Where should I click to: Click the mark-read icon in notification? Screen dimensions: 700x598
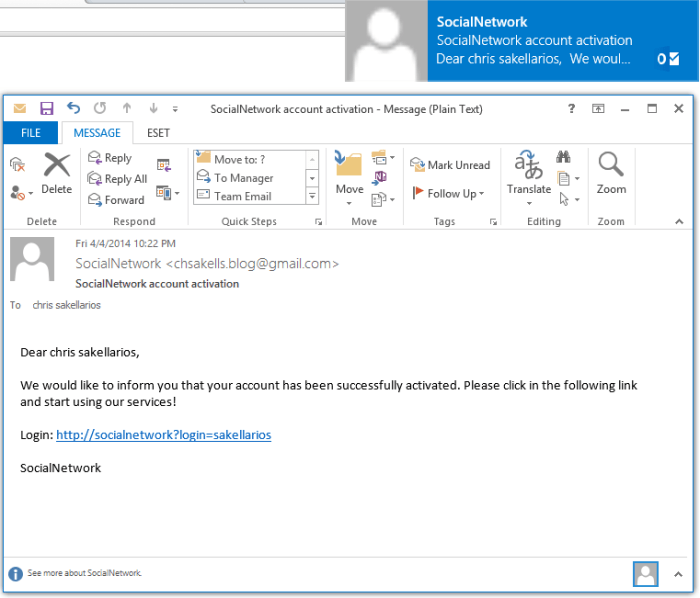[x=674, y=58]
